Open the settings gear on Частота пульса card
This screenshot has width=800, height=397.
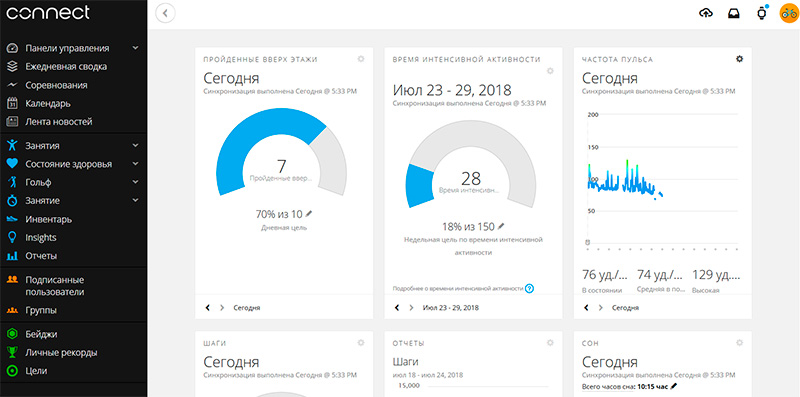pos(739,59)
